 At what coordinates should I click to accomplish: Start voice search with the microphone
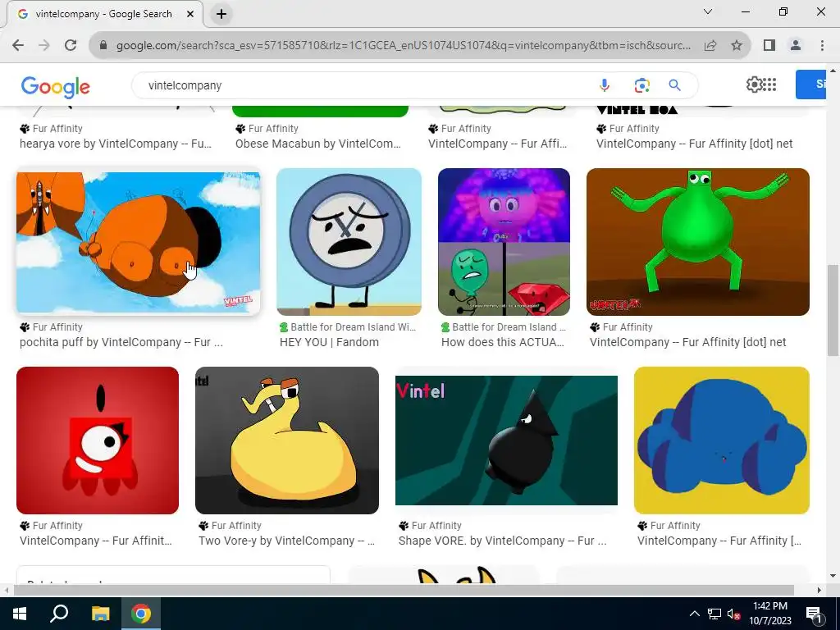coord(605,85)
